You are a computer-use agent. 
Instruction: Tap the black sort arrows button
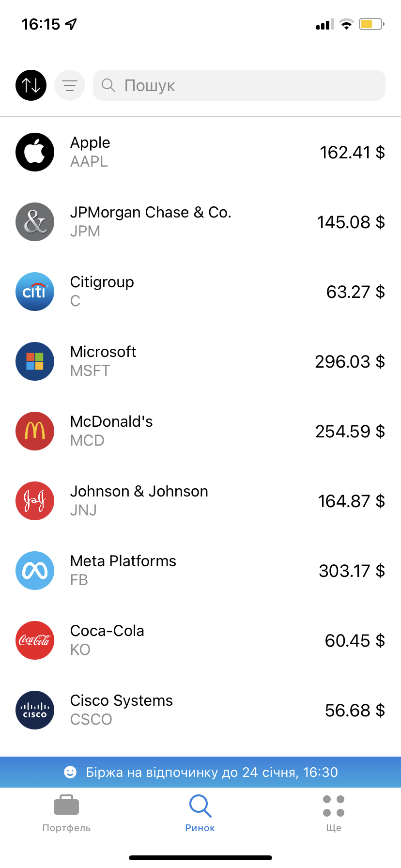[x=31, y=85]
